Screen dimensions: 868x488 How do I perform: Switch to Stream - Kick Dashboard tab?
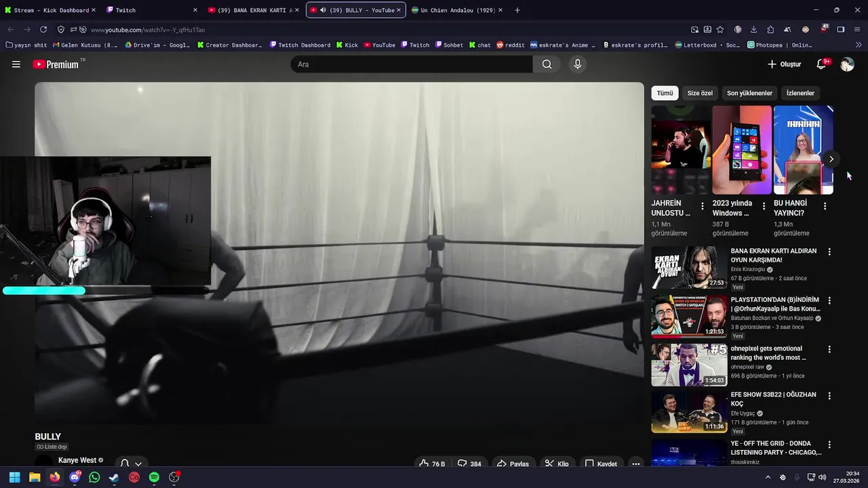point(50,10)
